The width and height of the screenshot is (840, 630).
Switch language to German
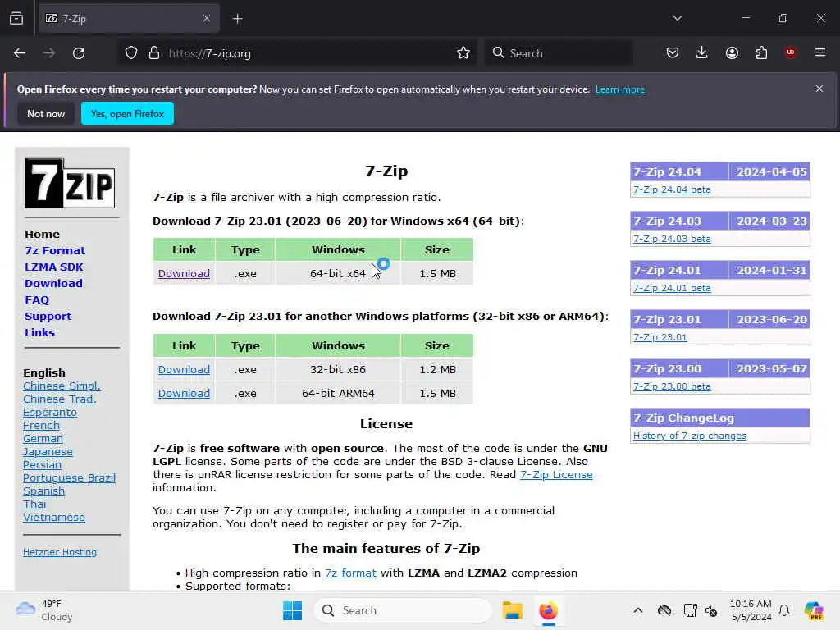[43, 439]
